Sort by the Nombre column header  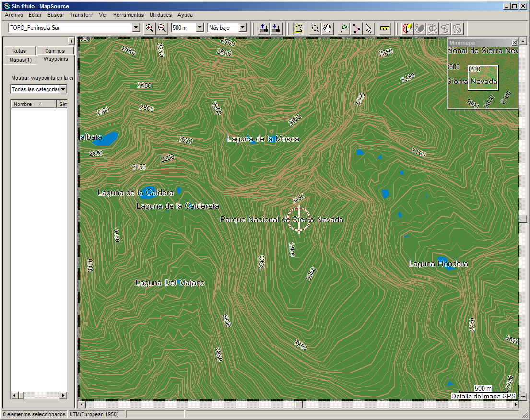pos(34,104)
